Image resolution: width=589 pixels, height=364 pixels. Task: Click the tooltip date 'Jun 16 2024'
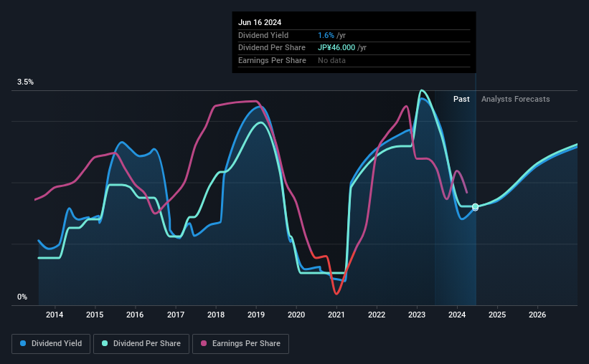click(x=260, y=22)
